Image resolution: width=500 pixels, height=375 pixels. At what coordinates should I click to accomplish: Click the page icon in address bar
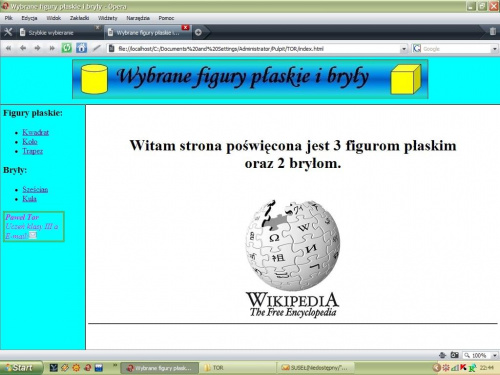click(x=112, y=49)
